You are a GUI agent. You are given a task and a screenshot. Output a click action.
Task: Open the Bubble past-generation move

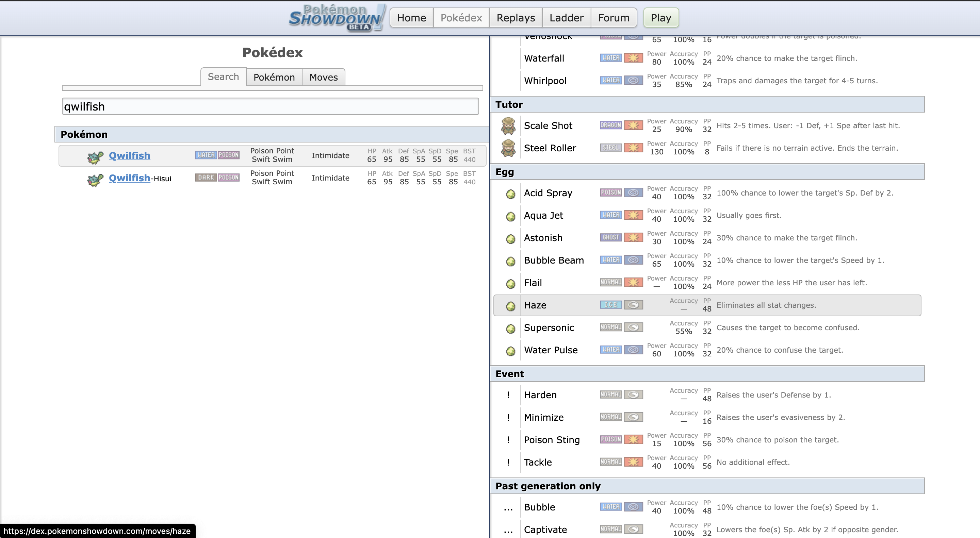pyautogui.click(x=707, y=507)
